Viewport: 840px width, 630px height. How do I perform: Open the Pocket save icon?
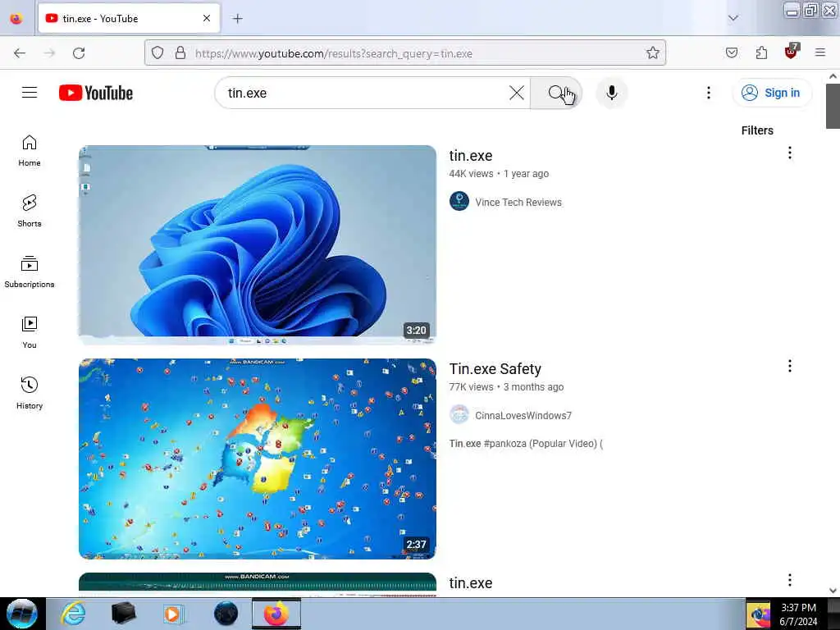(x=732, y=52)
